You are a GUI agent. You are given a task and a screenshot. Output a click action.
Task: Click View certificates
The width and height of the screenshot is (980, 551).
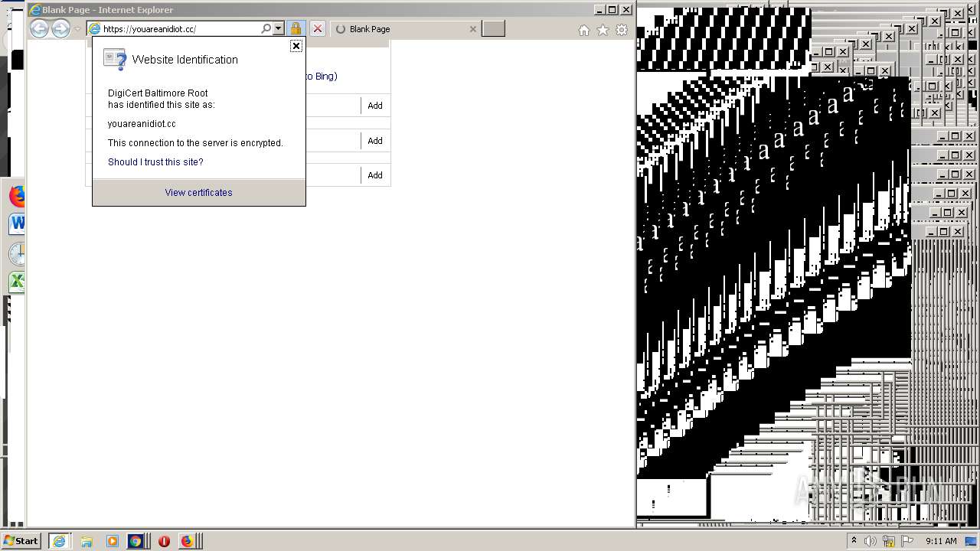click(x=198, y=193)
